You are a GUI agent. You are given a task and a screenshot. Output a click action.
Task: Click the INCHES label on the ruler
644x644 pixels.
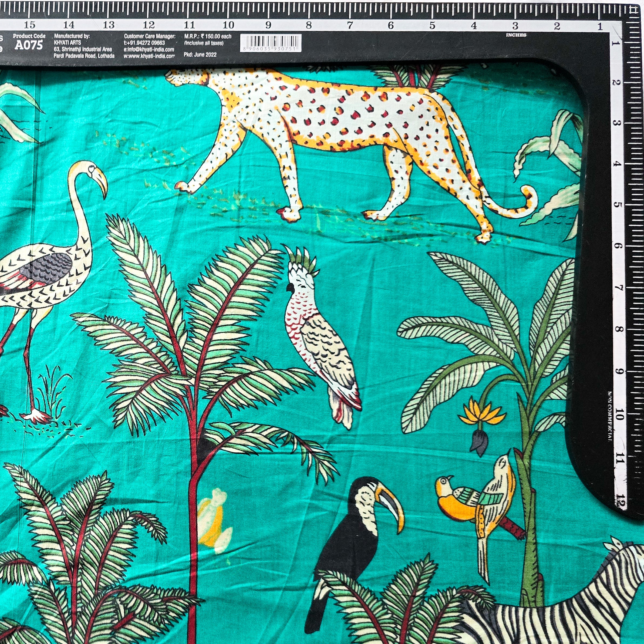tap(516, 35)
